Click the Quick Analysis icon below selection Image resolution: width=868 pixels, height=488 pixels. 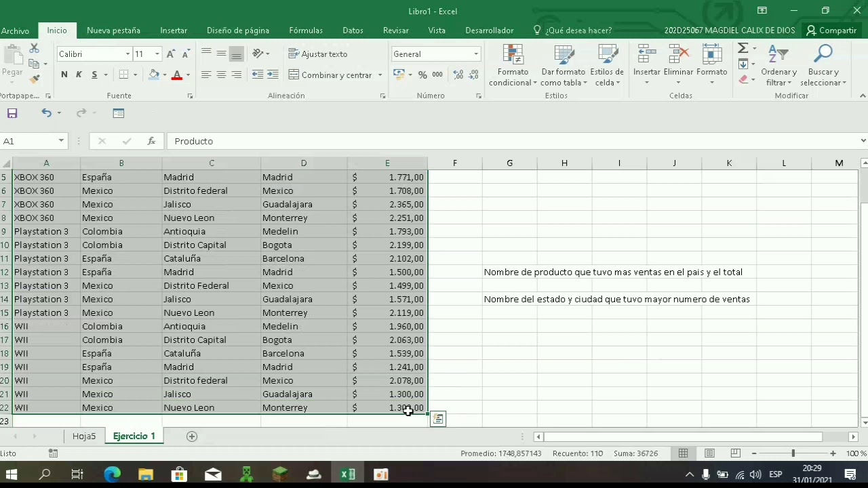click(x=438, y=419)
